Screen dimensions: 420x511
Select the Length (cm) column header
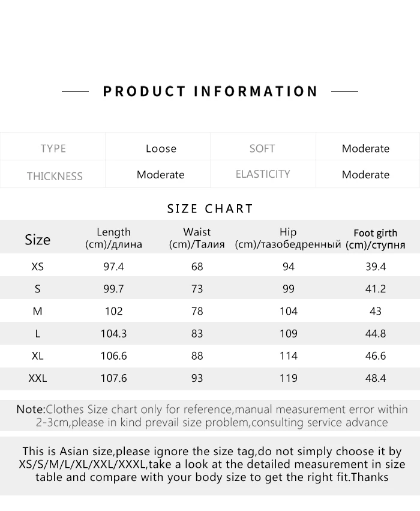tap(113, 238)
